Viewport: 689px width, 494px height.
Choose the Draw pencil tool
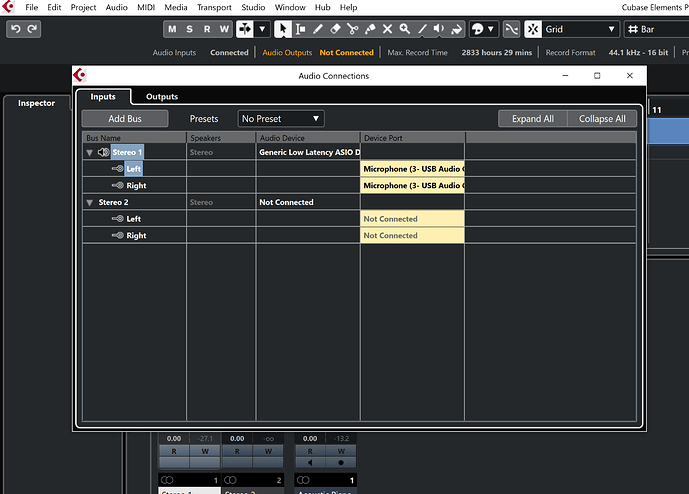[317, 29]
